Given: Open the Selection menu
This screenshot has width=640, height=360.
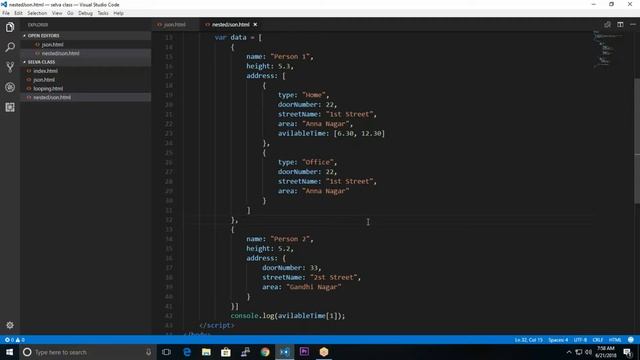Looking at the screenshot, I should (37, 13).
